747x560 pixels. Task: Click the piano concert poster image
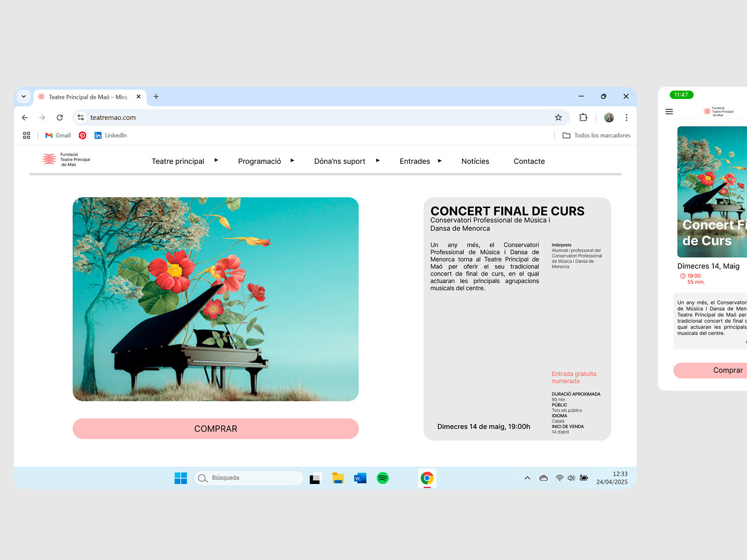coord(216,299)
